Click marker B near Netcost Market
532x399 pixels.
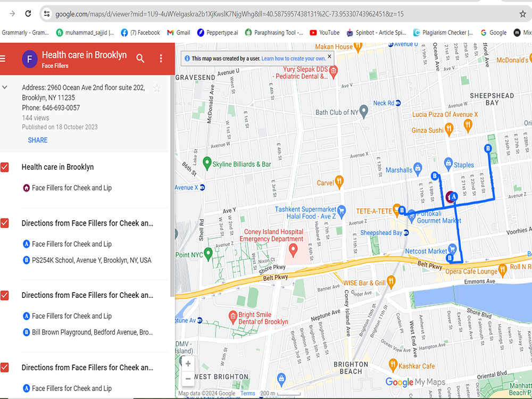[x=450, y=258]
